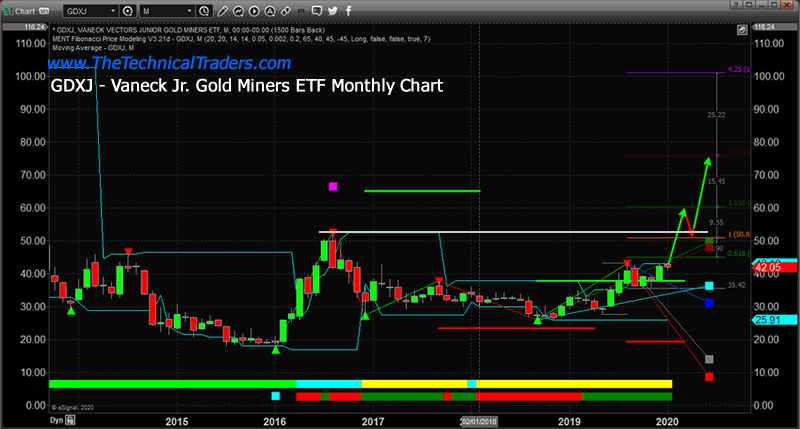The height and width of the screenshot is (429, 800).
Task: Select the Moving Average - GDXJ legend
Action: tap(93, 48)
